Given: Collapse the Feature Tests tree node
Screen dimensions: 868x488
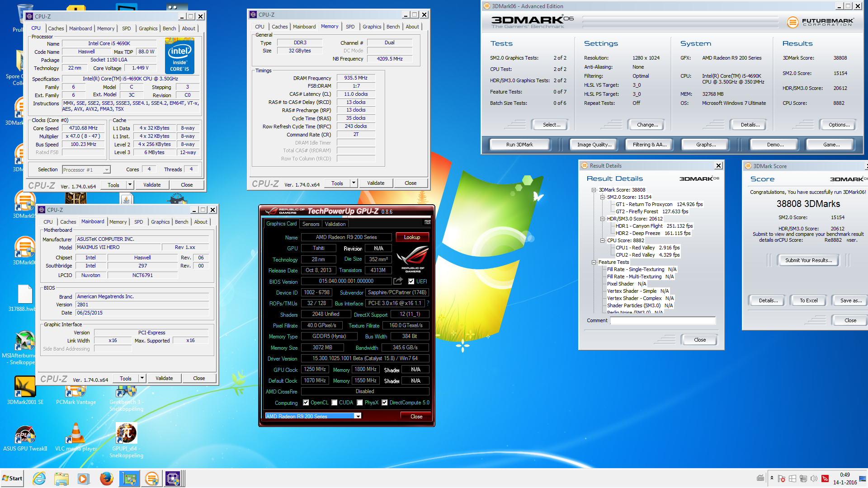Looking at the screenshot, I should point(594,262).
